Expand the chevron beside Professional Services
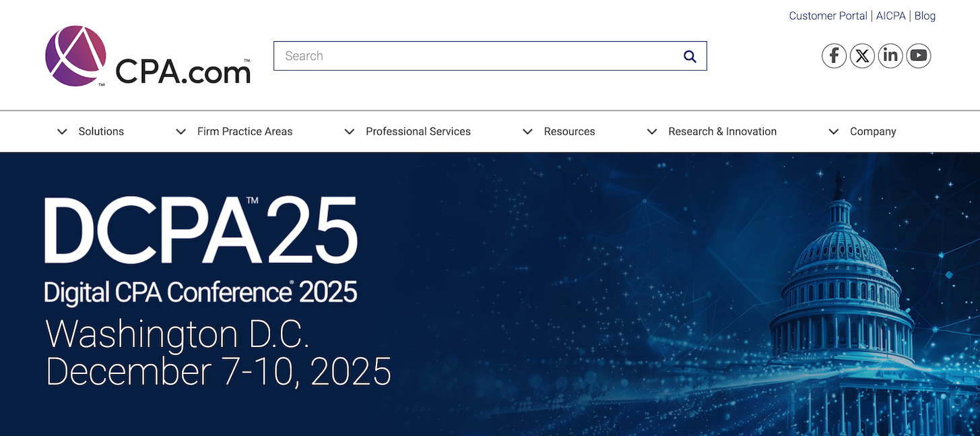 349,131
